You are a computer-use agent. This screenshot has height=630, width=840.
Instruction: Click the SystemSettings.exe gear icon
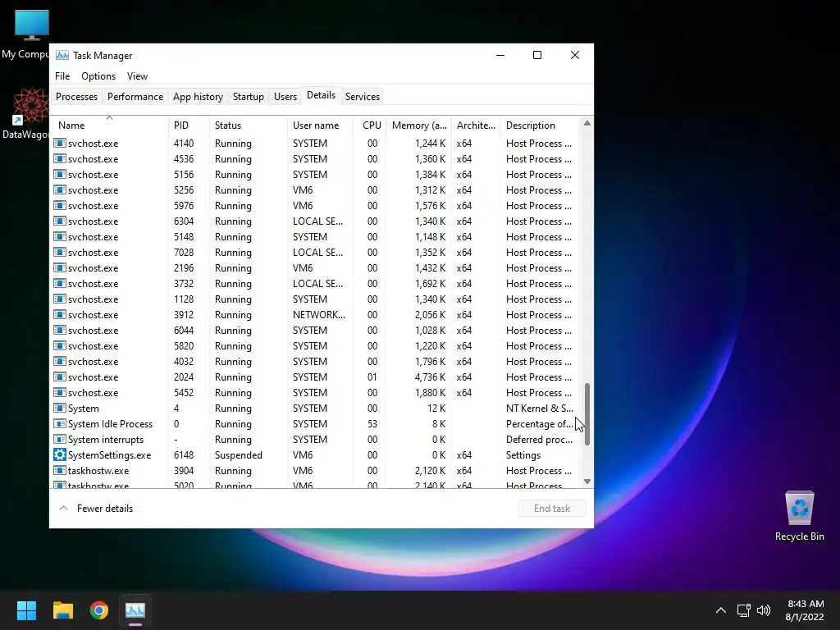tap(59, 454)
